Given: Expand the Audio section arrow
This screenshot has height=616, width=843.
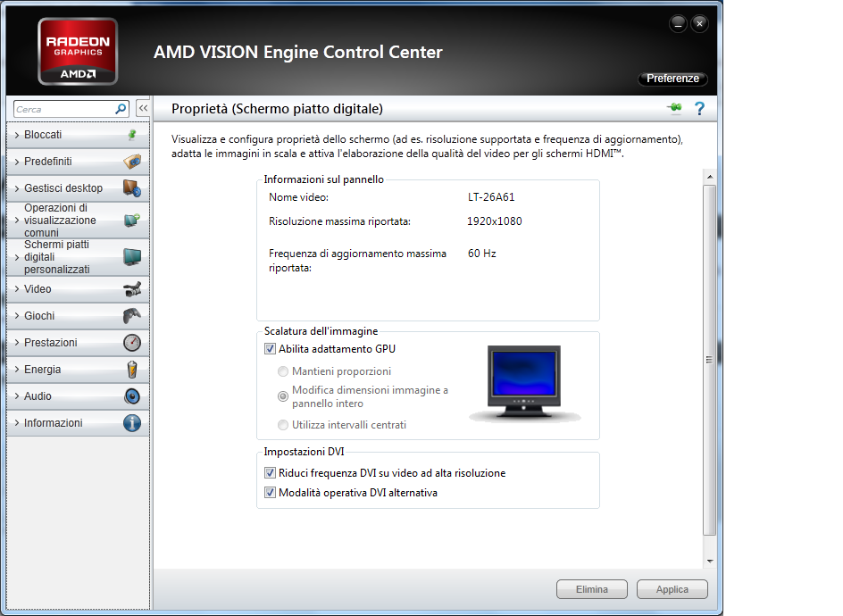Looking at the screenshot, I should (x=17, y=396).
